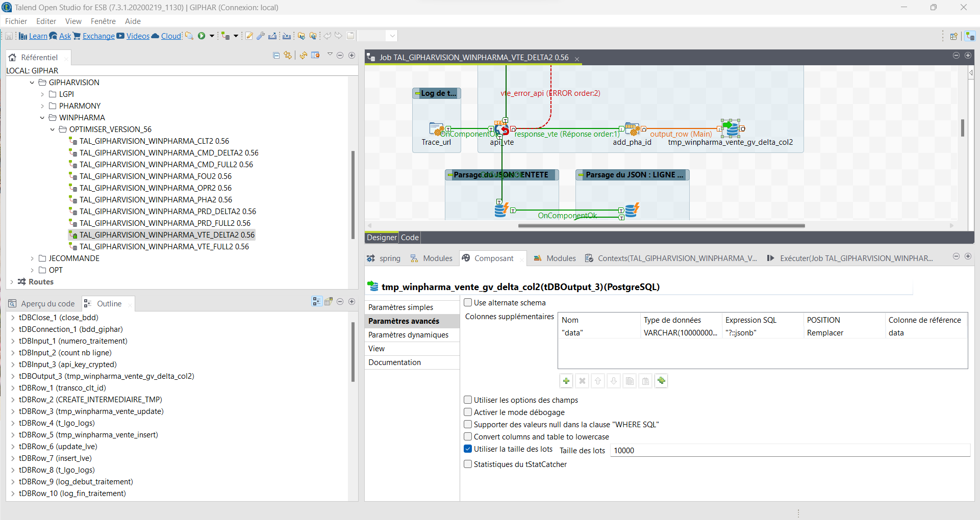Click the wrench icon in main toolbar

pos(261,36)
